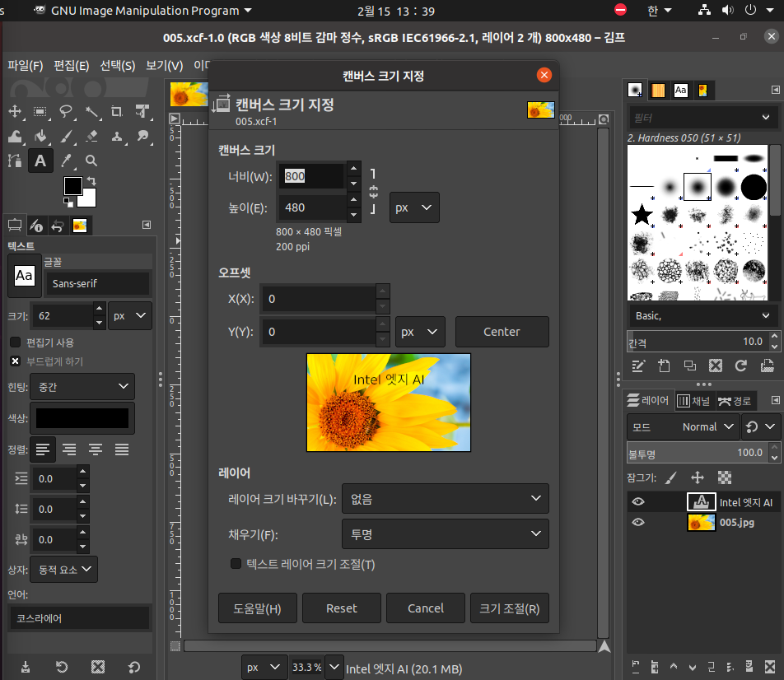Toggle lock pixels brush icon
The width and height of the screenshot is (784, 680).
pyautogui.click(x=671, y=478)
